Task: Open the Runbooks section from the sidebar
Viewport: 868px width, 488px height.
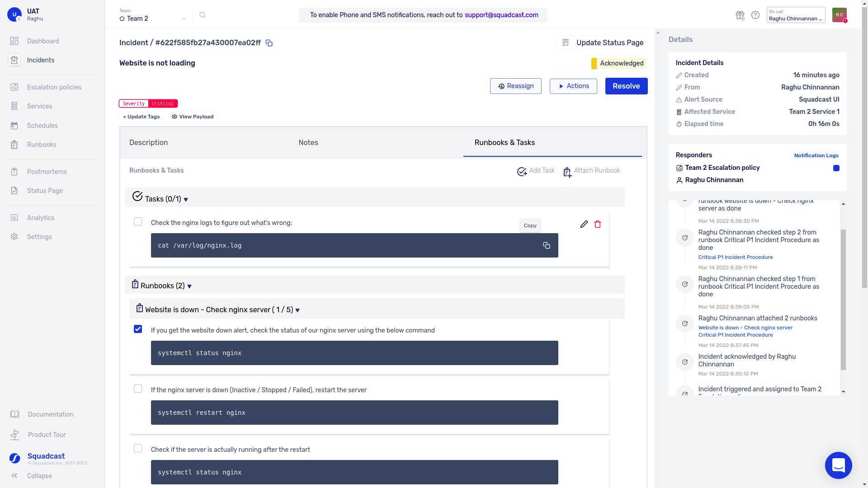Action: pos(42,144)
